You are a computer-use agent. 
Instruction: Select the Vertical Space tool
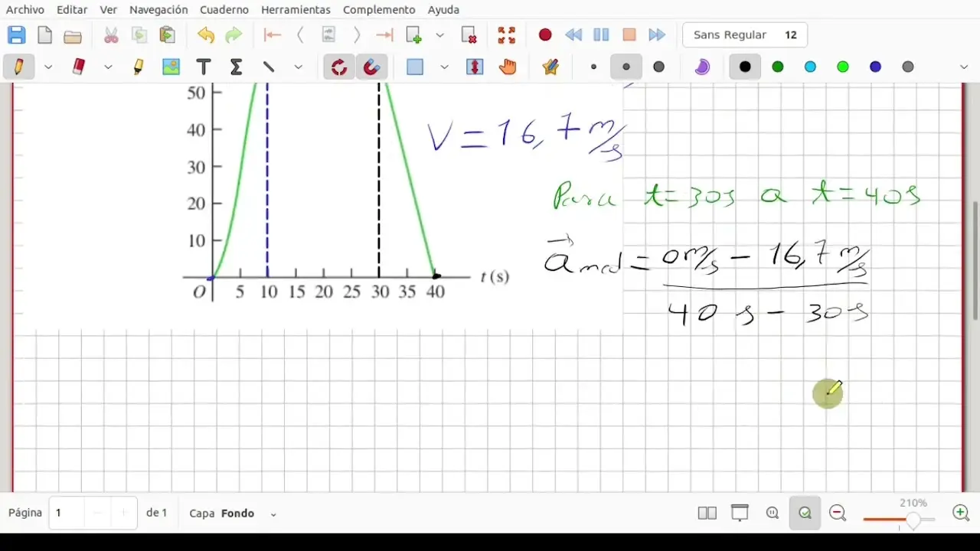coord(475,67)
